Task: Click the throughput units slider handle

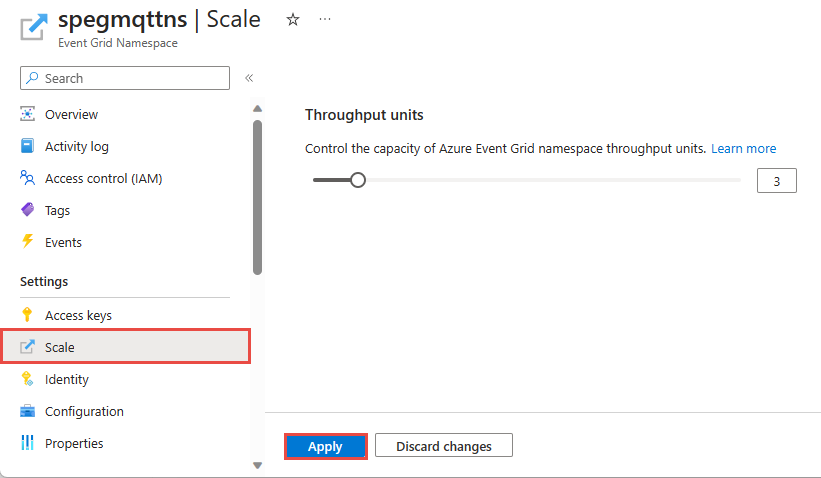Action: point(357,180)
